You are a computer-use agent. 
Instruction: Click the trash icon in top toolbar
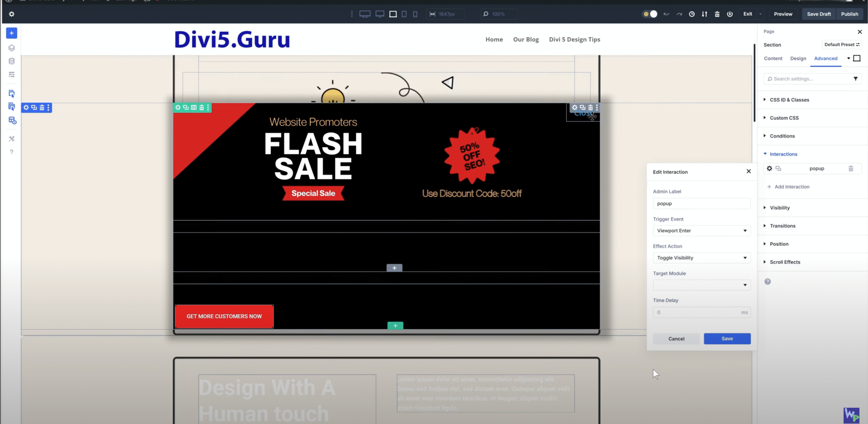[x=717, y=14]
